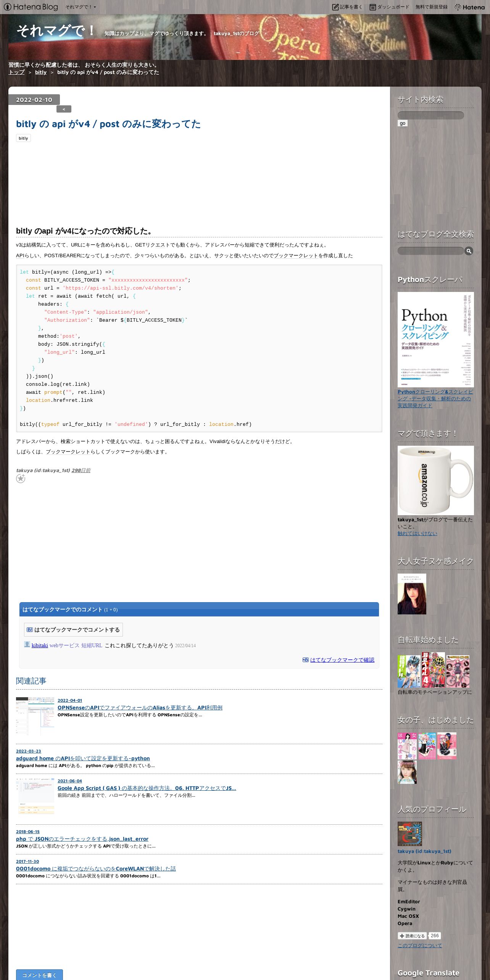This screenshot has width=490, height=980.
Task: Open このブログについて link
Action: (x=420, y=946)
